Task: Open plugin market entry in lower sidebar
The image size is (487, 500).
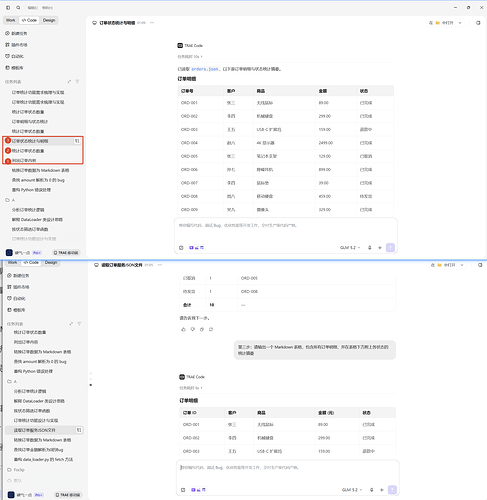Action: (x=18, y=287)
